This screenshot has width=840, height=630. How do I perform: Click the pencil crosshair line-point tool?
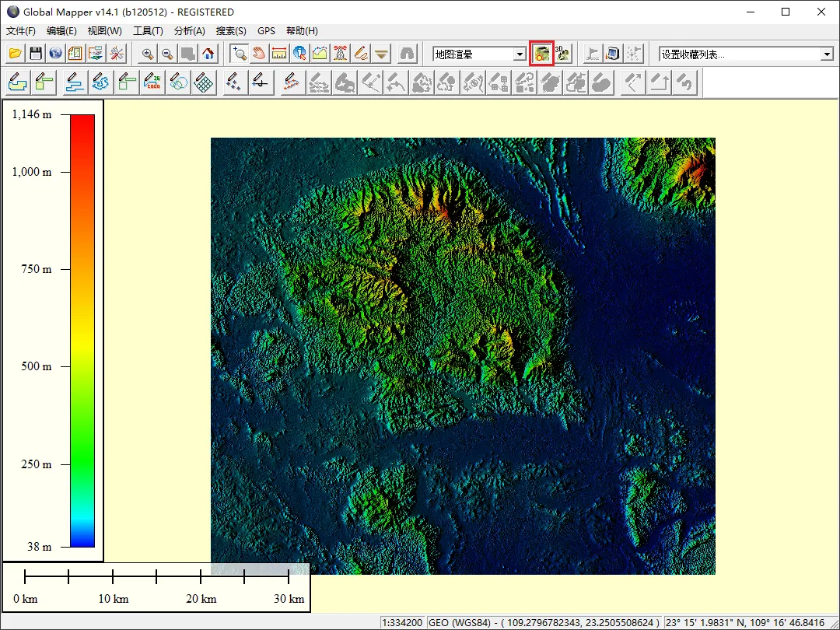point(261,83)
